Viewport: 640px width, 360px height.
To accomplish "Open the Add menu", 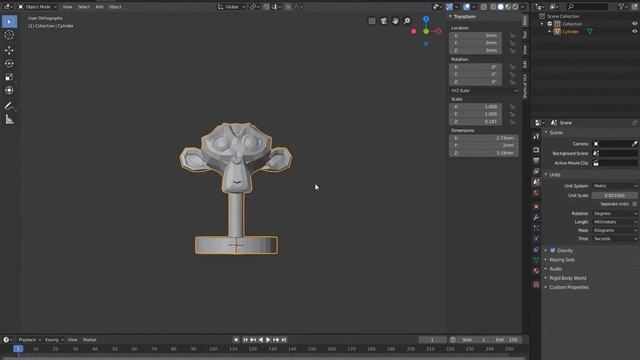I will tap(99, 7).
